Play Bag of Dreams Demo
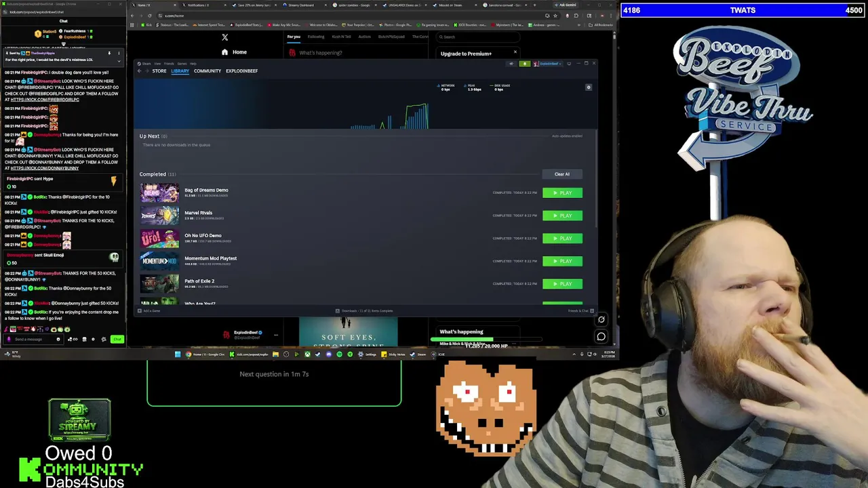Image resolution: width=868 pixels, height=488 pixels. point(562,193)
